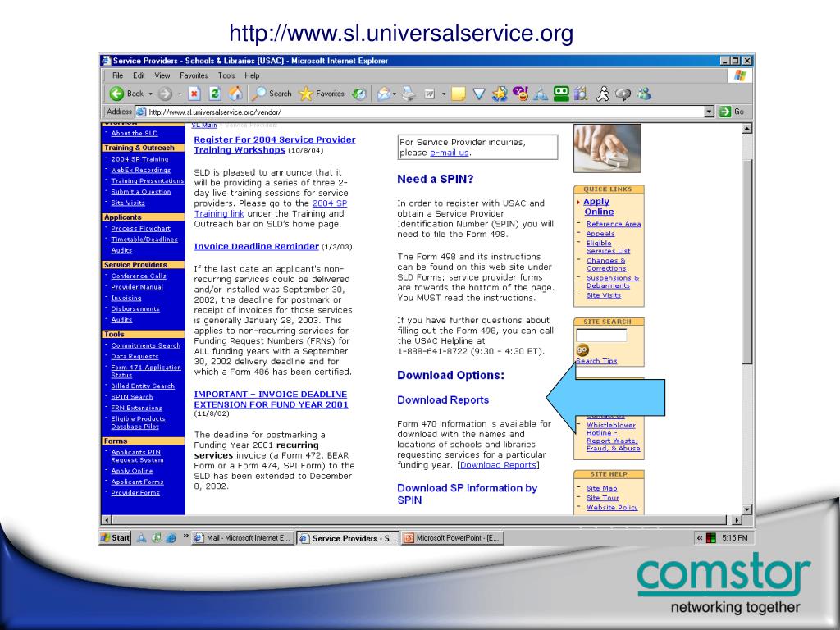Click the green robot face toolbar icon
This screenshot has height=630, width=840.
click(561, 94)
